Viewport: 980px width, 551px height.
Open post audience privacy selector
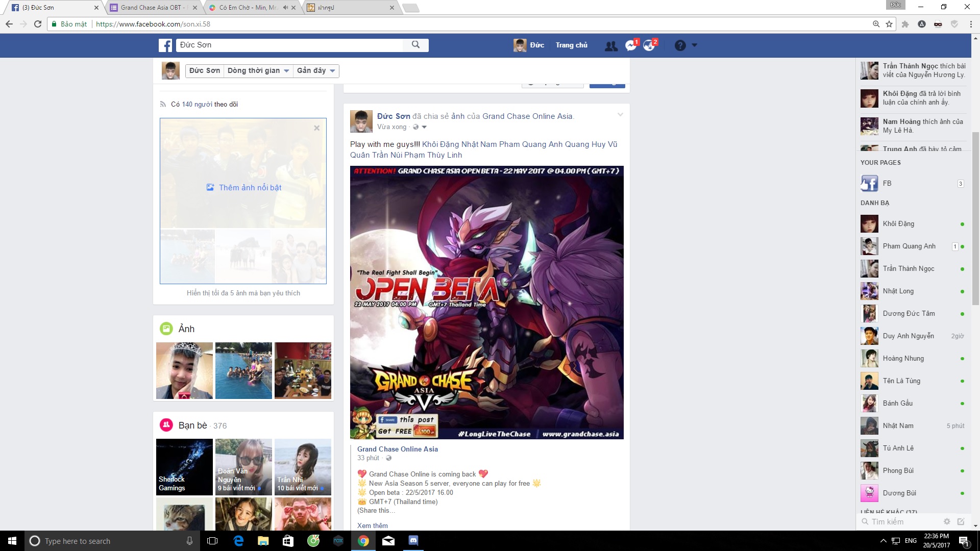coord(420,127)
